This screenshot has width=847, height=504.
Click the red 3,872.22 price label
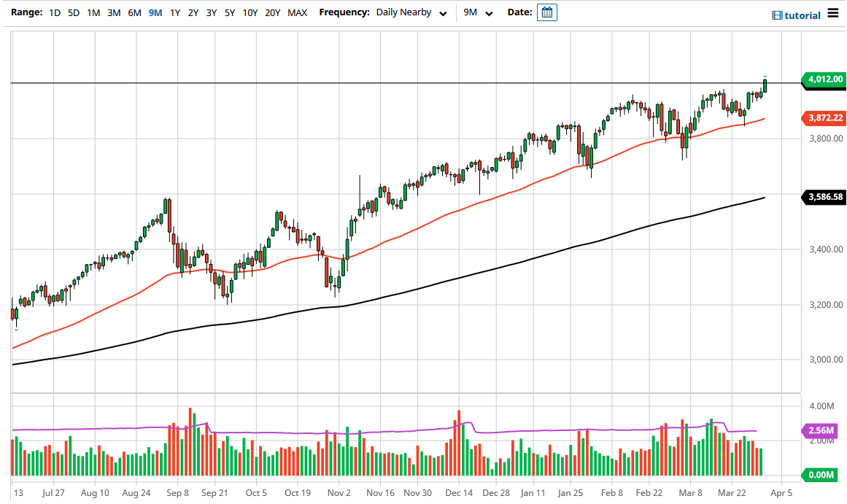[x=822, y=117]
